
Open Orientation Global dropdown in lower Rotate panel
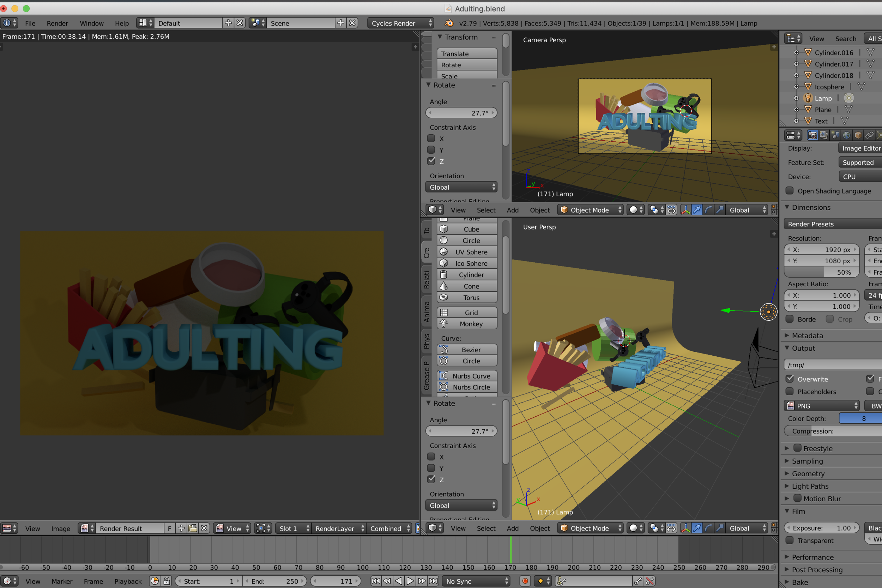tap(461, 506)
